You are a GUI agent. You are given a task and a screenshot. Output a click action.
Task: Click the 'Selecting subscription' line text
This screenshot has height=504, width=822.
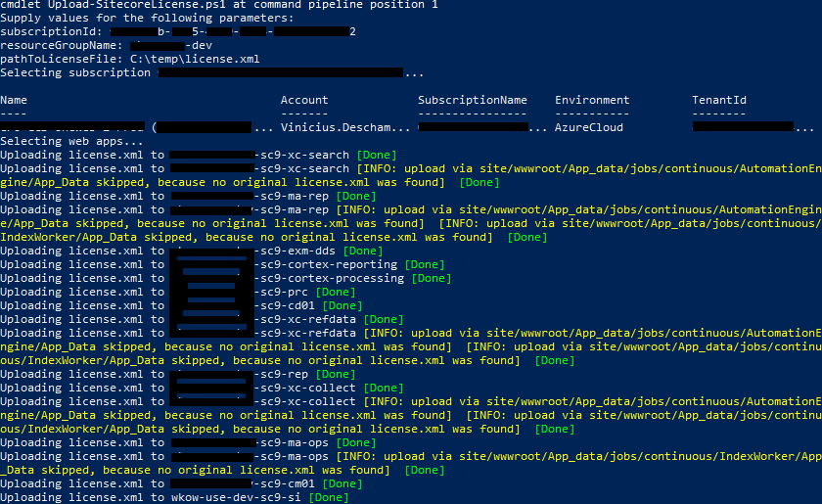coord(75,72)
